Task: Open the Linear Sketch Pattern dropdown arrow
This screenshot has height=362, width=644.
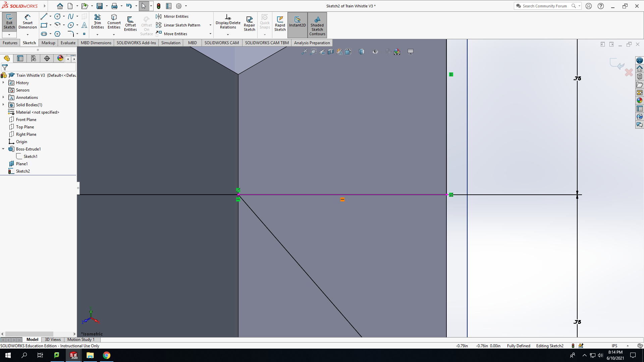Action: (x=210, y=25)
